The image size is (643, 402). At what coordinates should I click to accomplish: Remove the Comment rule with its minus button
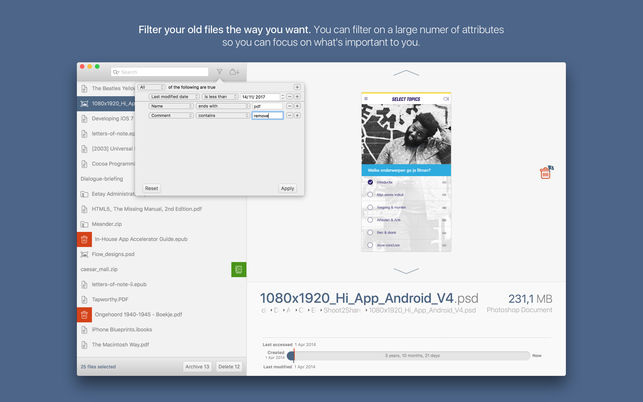point(289,116)
